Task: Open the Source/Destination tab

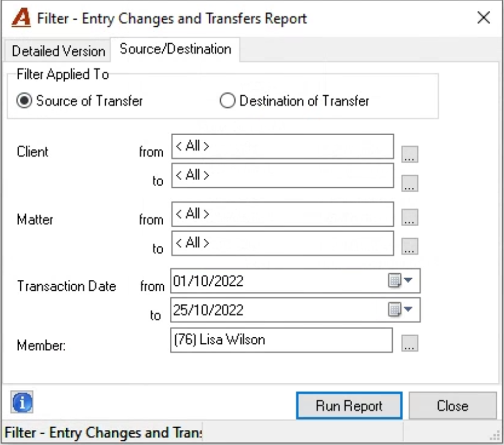Action: [175, 49]
